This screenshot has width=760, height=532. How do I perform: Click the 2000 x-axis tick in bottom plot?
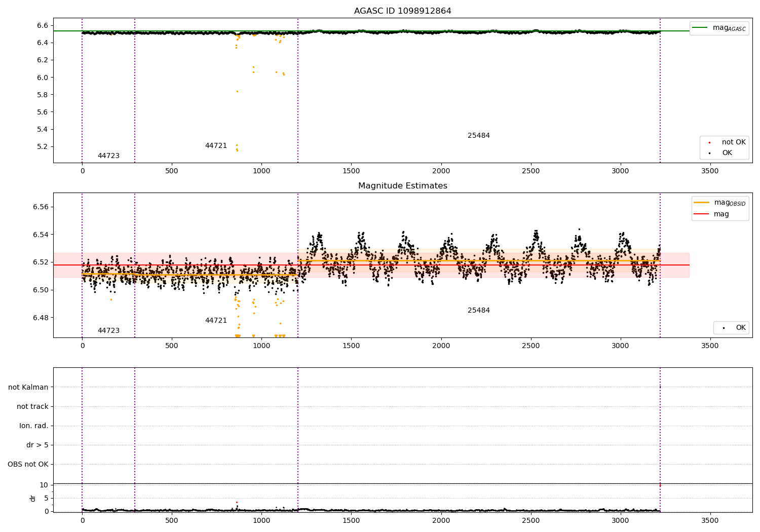point(441,520)
